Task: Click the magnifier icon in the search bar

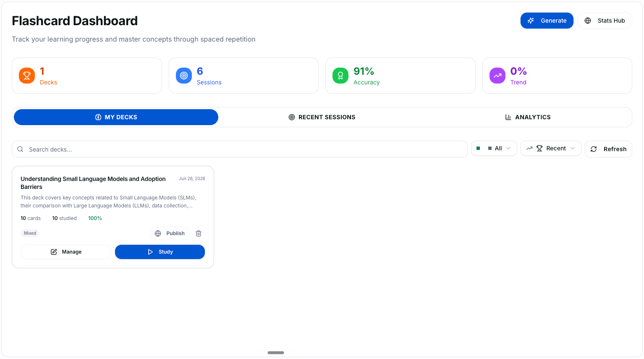Action: [x=20, y=149]
